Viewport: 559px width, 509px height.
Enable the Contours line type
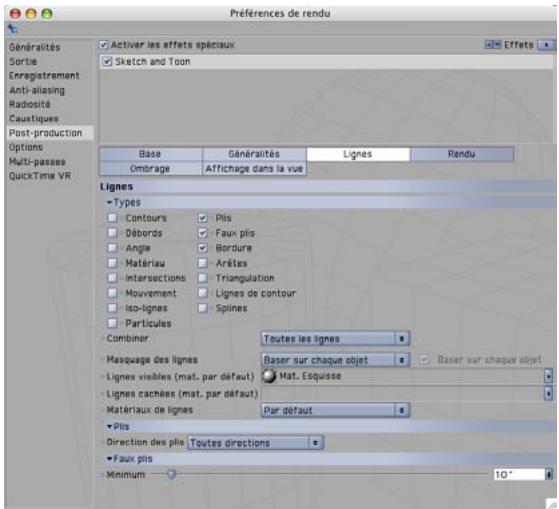(112, 217)
